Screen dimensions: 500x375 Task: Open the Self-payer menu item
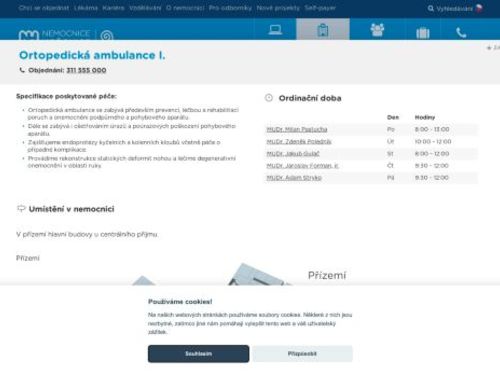tap(320, 8)
